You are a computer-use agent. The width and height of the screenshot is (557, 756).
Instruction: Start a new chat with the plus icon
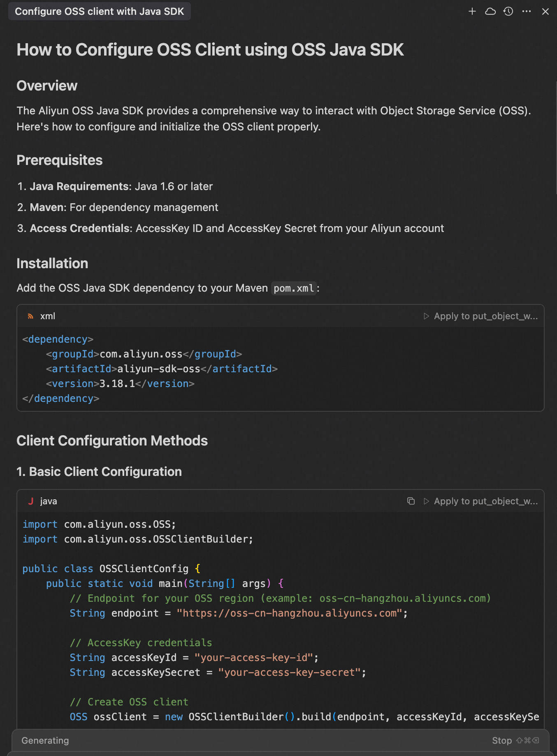click(472, 12)
